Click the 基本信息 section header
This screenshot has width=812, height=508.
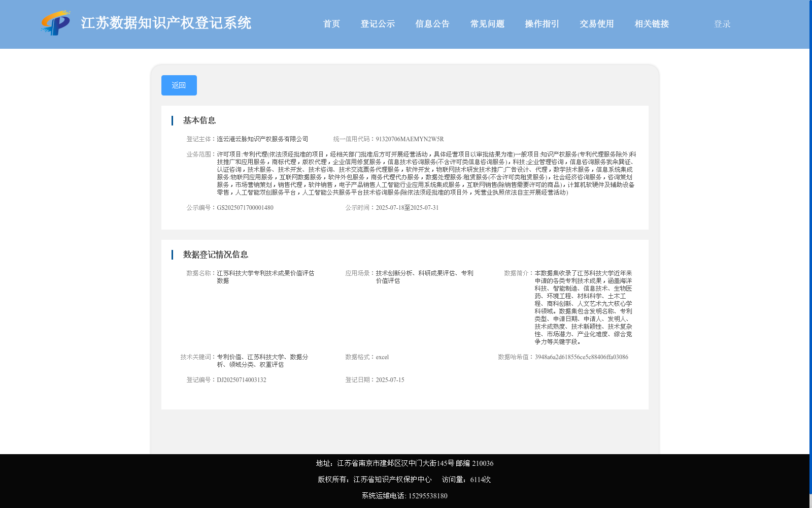[x=199, y=120]
